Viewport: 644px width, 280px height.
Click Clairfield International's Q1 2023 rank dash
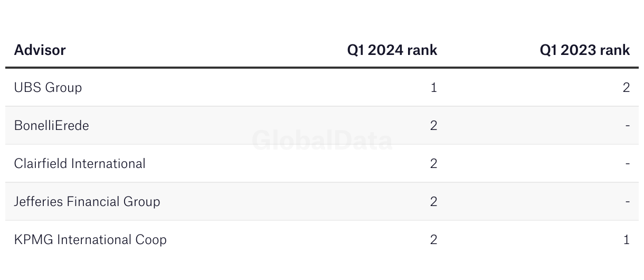[x=628, y=164]
